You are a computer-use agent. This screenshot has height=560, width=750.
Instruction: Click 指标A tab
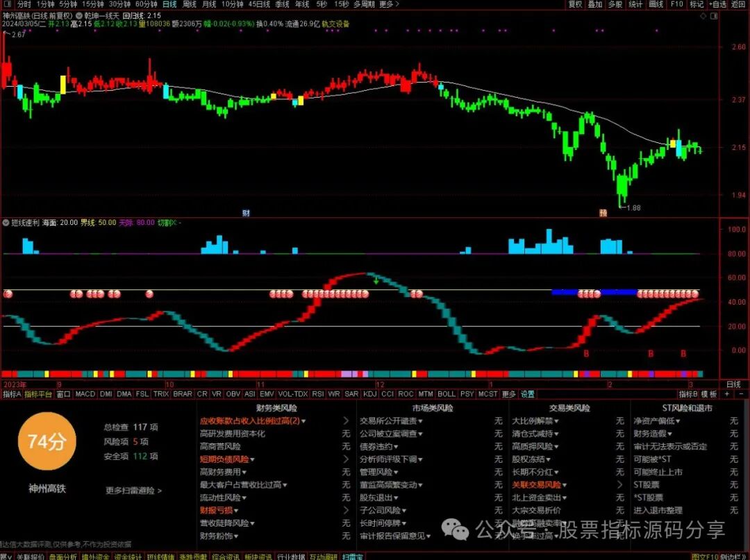pos(12,393)
